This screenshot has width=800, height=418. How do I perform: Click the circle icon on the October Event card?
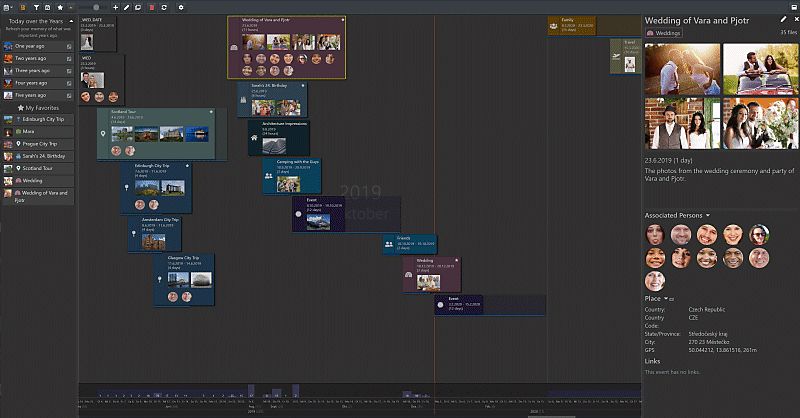coord(298,214)
